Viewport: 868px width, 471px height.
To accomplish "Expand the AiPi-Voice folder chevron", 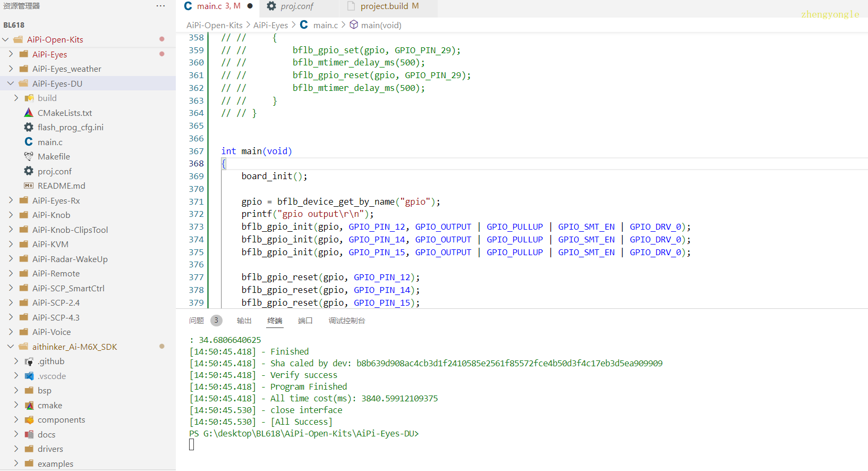I will click(x=11, y=332).
